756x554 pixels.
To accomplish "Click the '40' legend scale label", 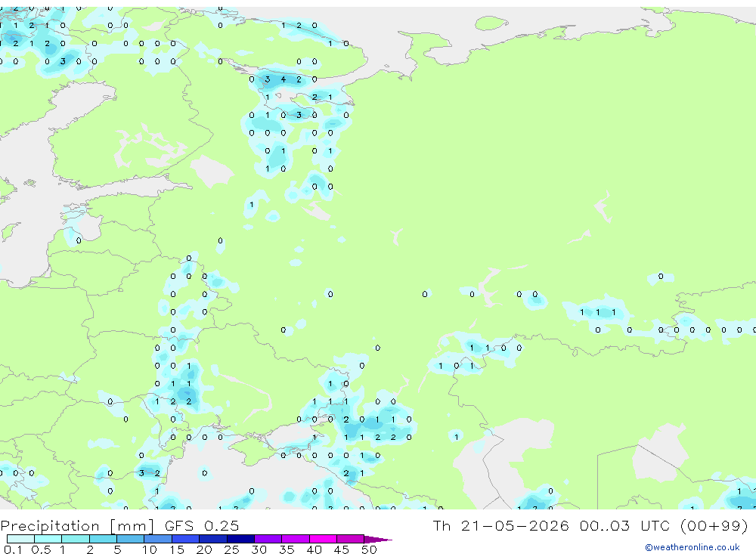I will click(314, 549).
